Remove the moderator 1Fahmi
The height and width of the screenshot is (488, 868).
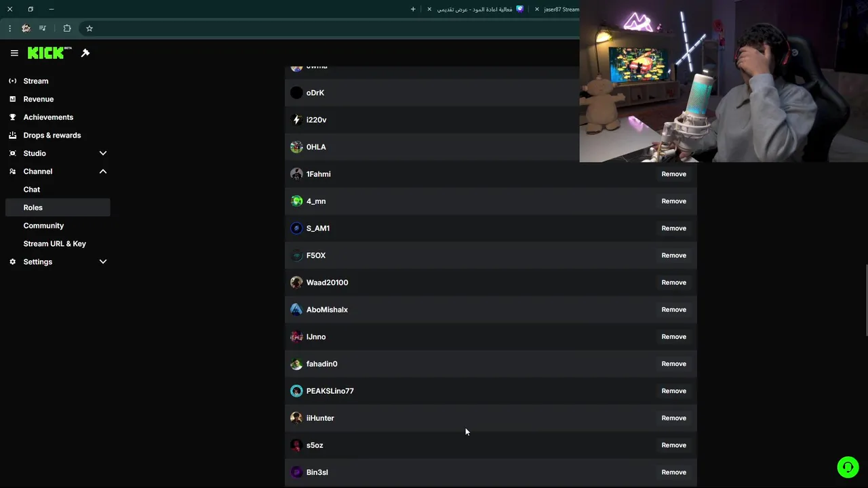click(673, 174)
